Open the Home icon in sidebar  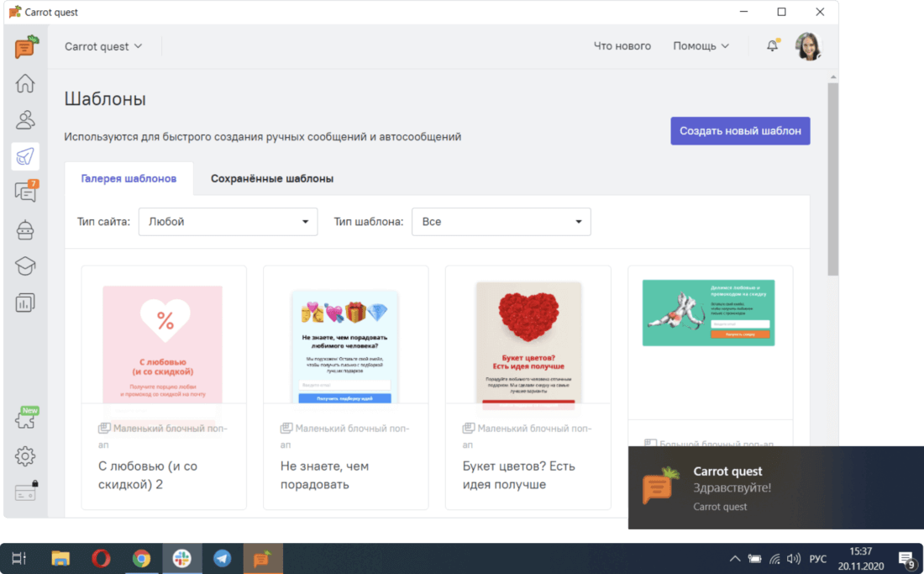(25, 83)
